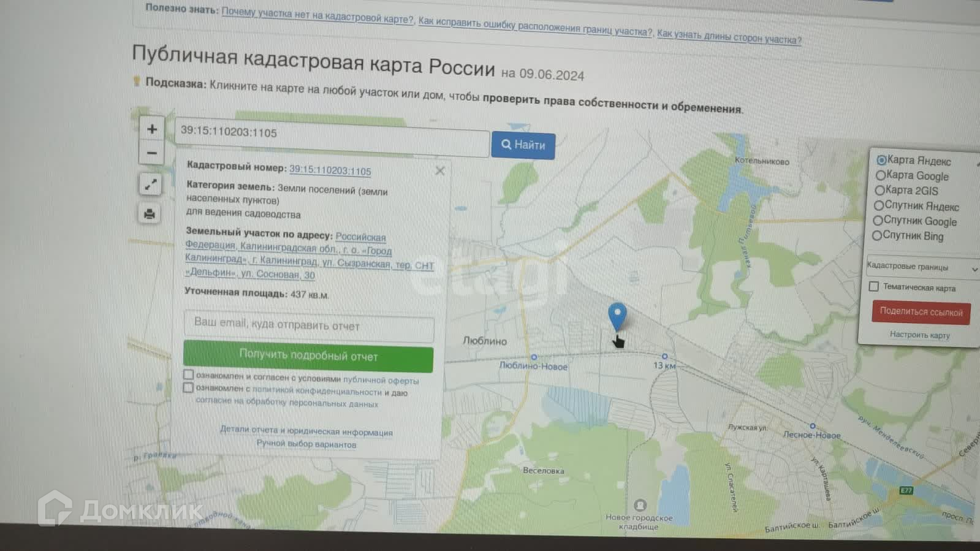The image size is (980, 551).
Task: Select Карта 2GIS radio option
Action: 880,190
